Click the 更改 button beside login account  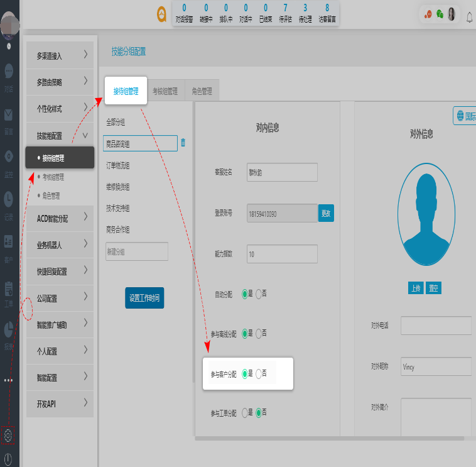326,213
